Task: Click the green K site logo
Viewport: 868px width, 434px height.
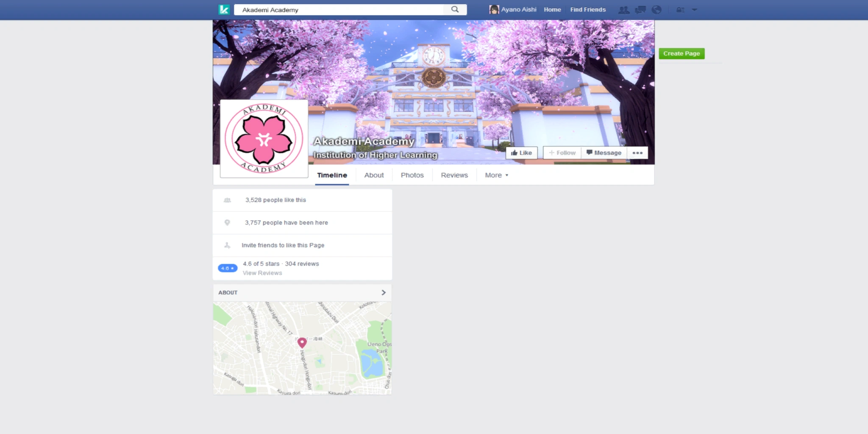Action: coord(224,9)
